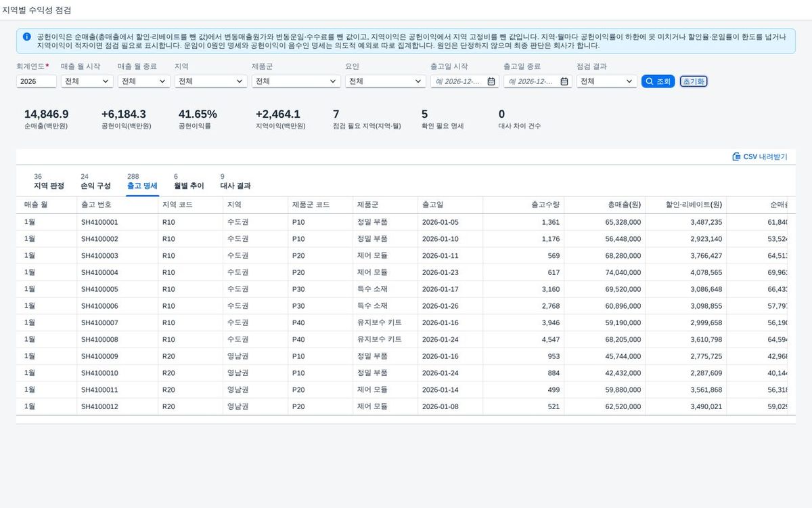Viewport: 812px width, 508px height.
Task: Open the 제품군 filter dropdown
Action: tap(296, 81)
